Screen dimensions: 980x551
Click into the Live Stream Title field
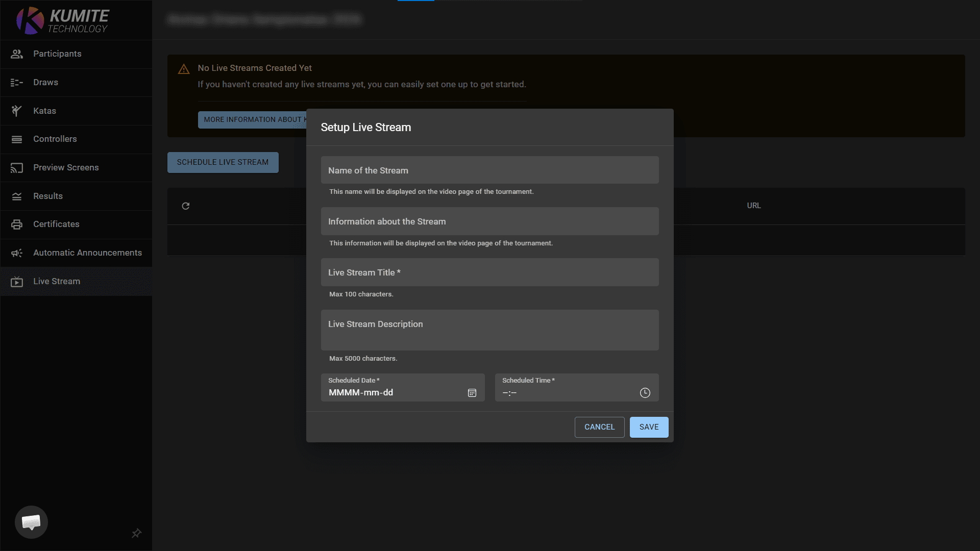tap(489, 272)
